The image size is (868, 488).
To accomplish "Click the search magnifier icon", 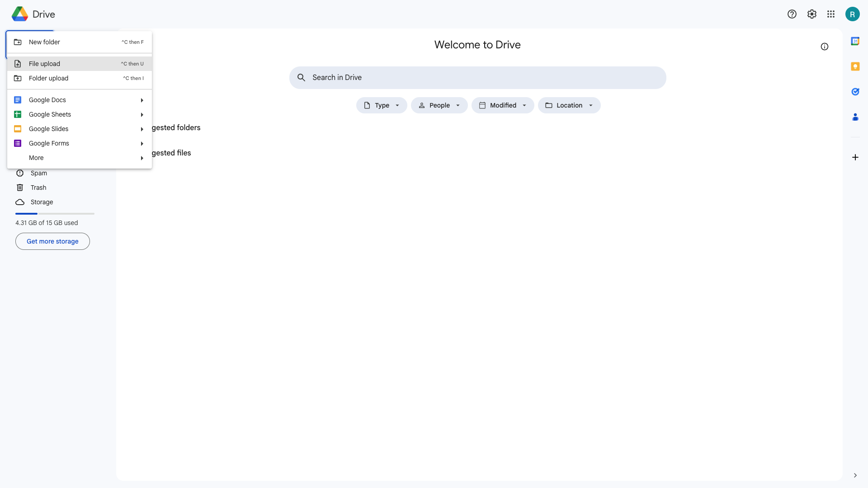I will click(301, 78).
